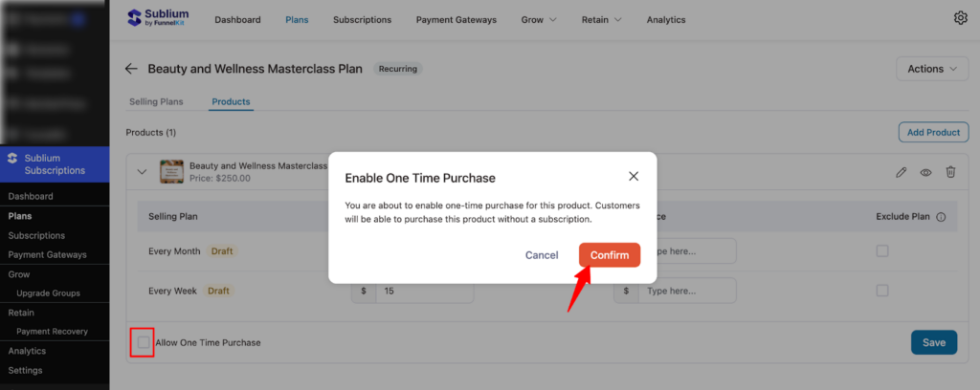Click the trash delete product icon

point(950,172)
